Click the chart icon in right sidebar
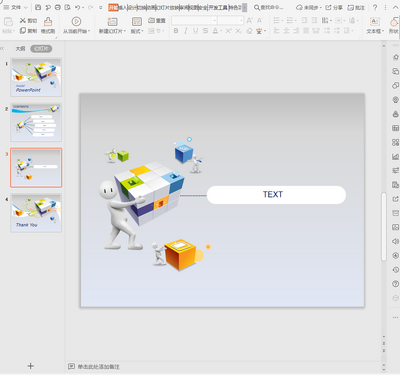Screen dimensions: 400x375 tap(395, 156)
